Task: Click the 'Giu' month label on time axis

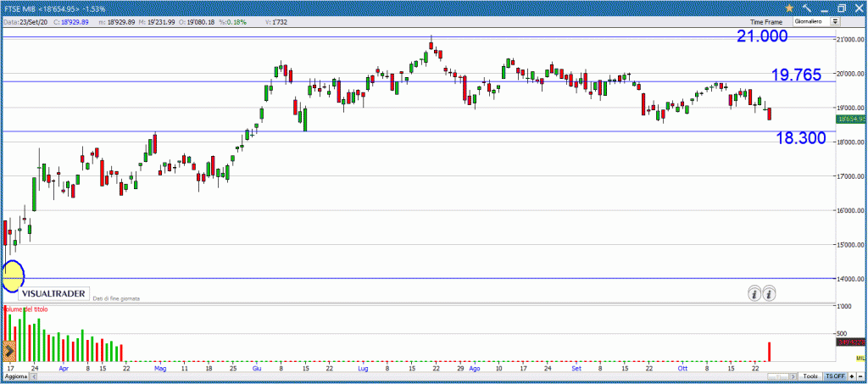Action: [257, 368]
